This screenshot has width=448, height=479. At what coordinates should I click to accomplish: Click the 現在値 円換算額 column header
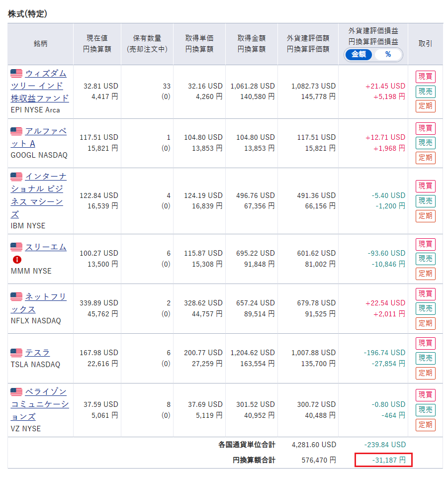pyautogui.click(x=97, y=44)
